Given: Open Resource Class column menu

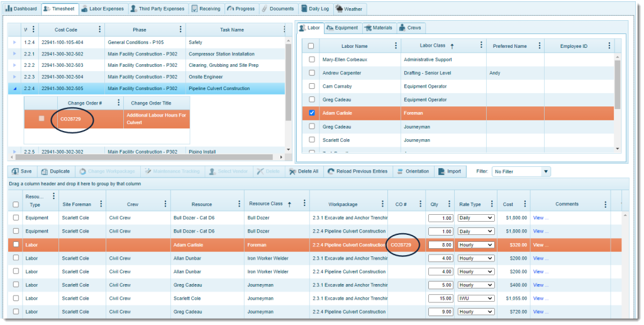Looking at the screenshot, I should point(304,203).
